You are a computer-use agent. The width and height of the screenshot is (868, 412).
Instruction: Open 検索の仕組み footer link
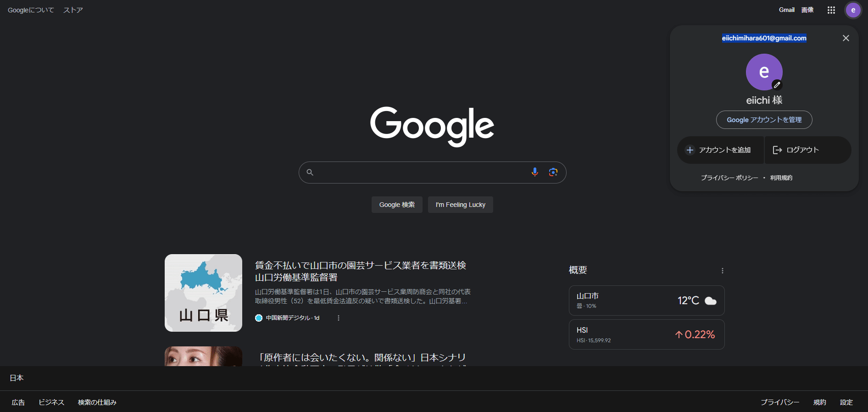[x=97, y=402]
